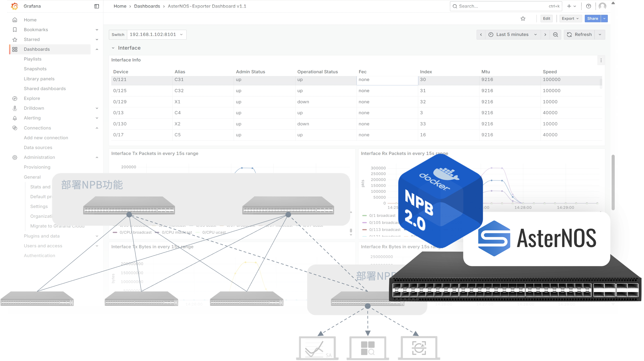Viewport: 644px width, 361px height.
Task: Star this dashboard with the star icon
Action: [523, 18]
